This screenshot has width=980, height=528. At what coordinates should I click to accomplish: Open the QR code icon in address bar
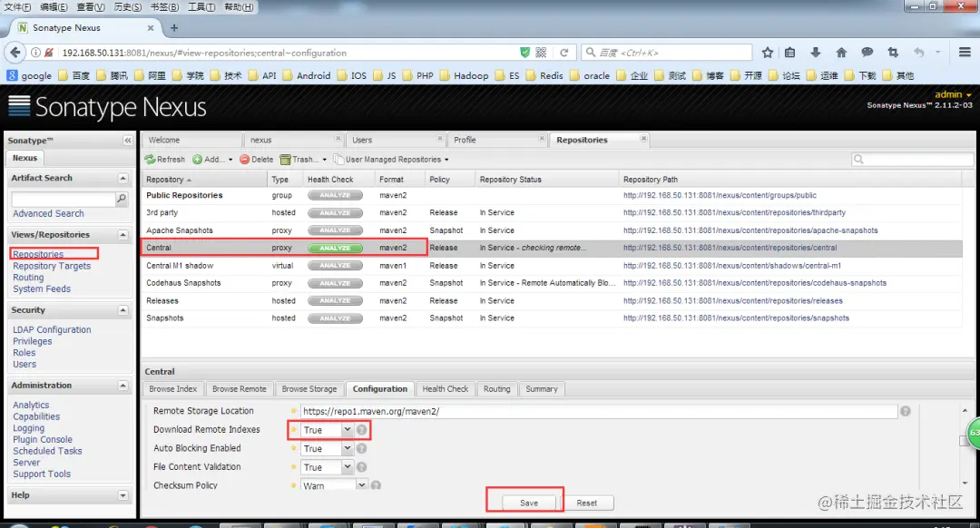click(541, 53)
